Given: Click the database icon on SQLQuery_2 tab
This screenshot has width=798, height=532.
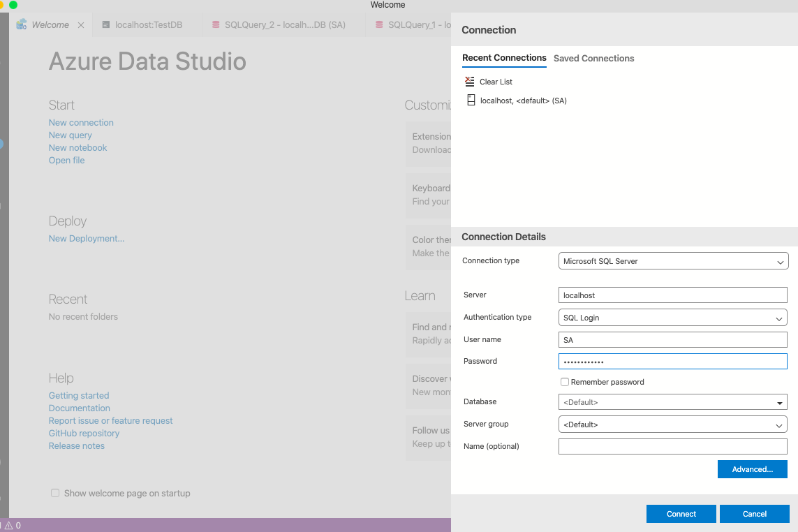Looking at the screenshot, I should pos(215,25).
